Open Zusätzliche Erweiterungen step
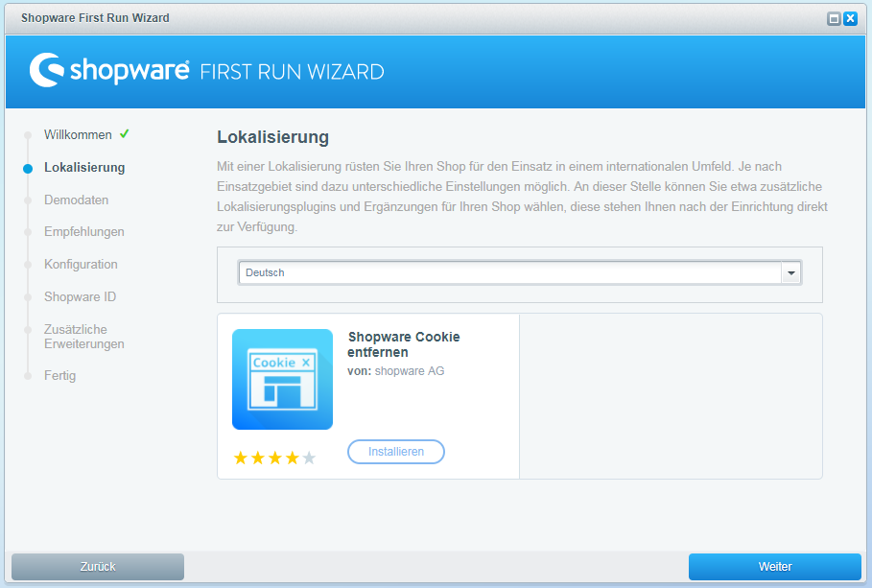The image size is (872, 588). point(84,337)
